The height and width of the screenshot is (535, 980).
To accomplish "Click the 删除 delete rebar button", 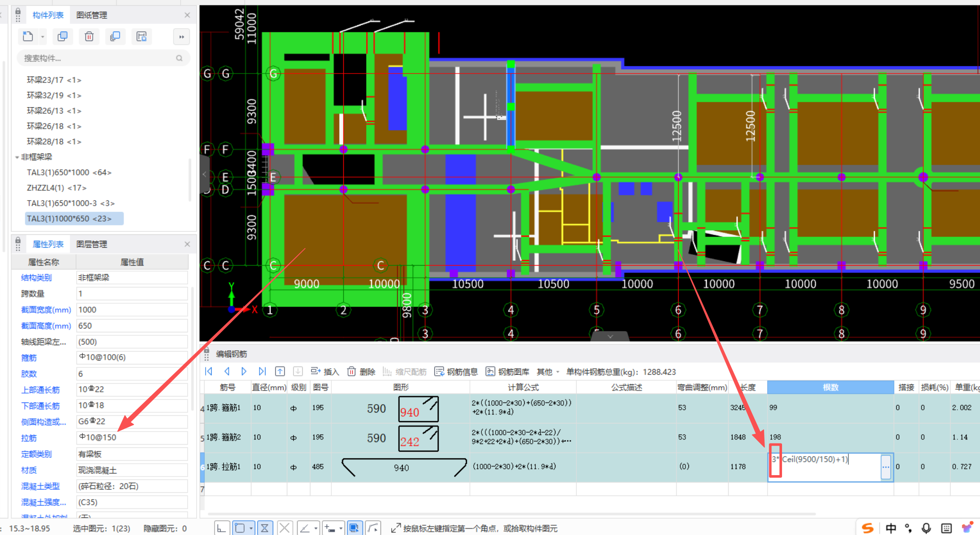I will point(361,372).
